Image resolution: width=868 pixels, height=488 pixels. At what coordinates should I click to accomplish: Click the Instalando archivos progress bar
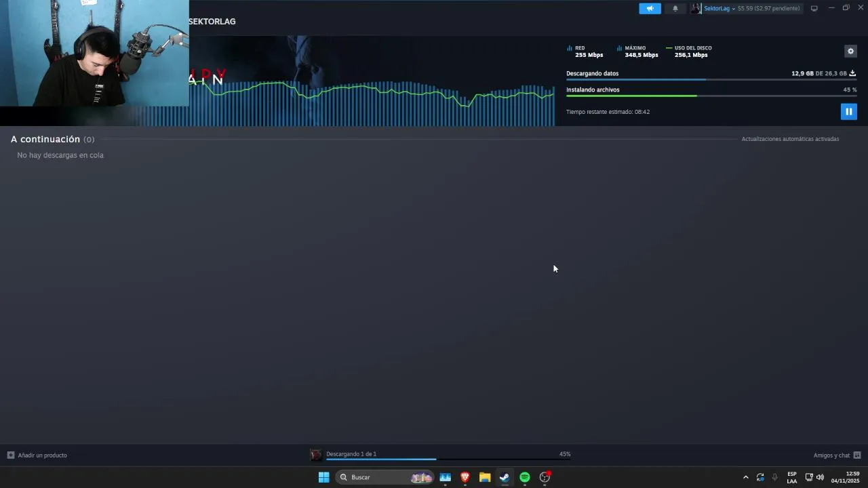click(x=711, y=96)
